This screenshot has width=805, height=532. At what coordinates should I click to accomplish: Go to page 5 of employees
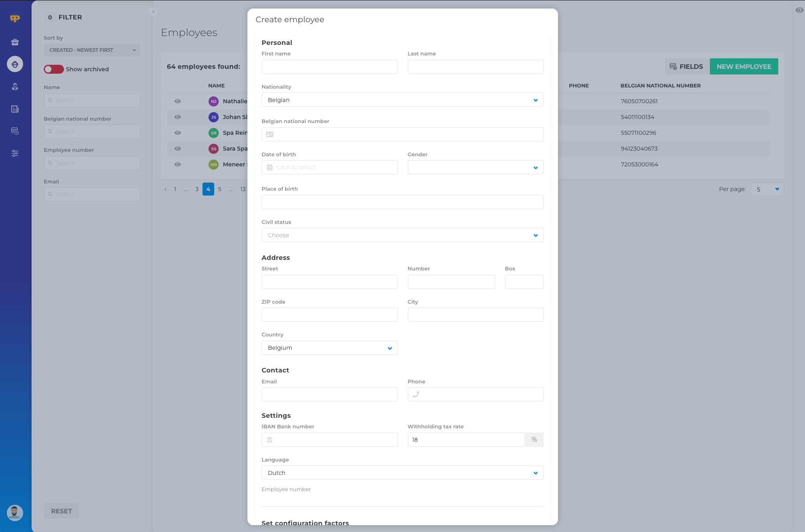coord(219,189)
